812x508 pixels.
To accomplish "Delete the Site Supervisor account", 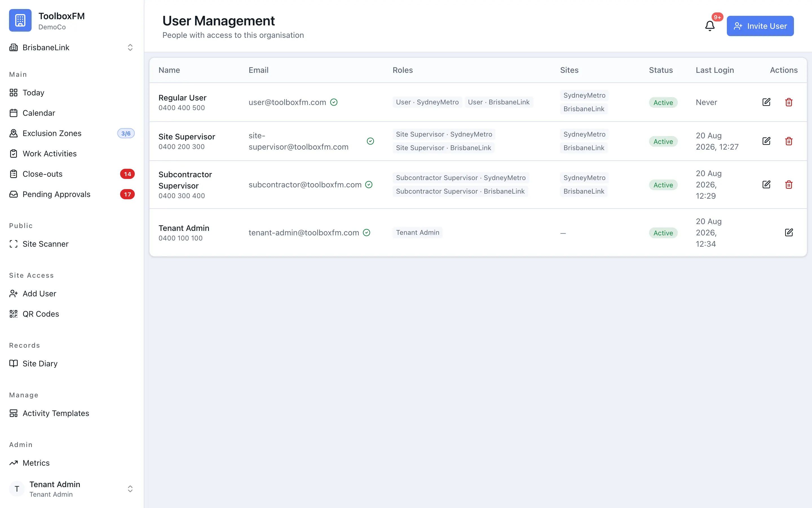I will point(789,141).
